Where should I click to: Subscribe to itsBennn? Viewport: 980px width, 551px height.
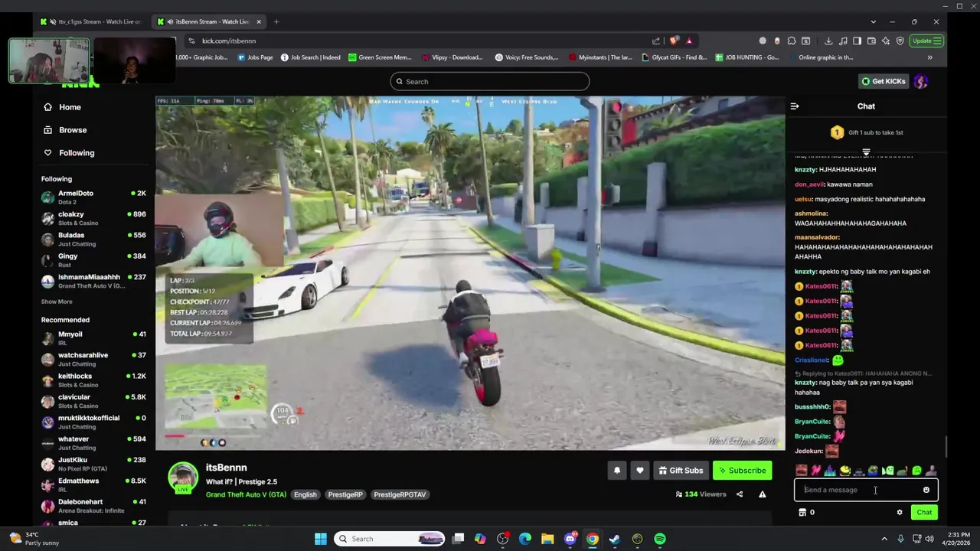(742, 471)
